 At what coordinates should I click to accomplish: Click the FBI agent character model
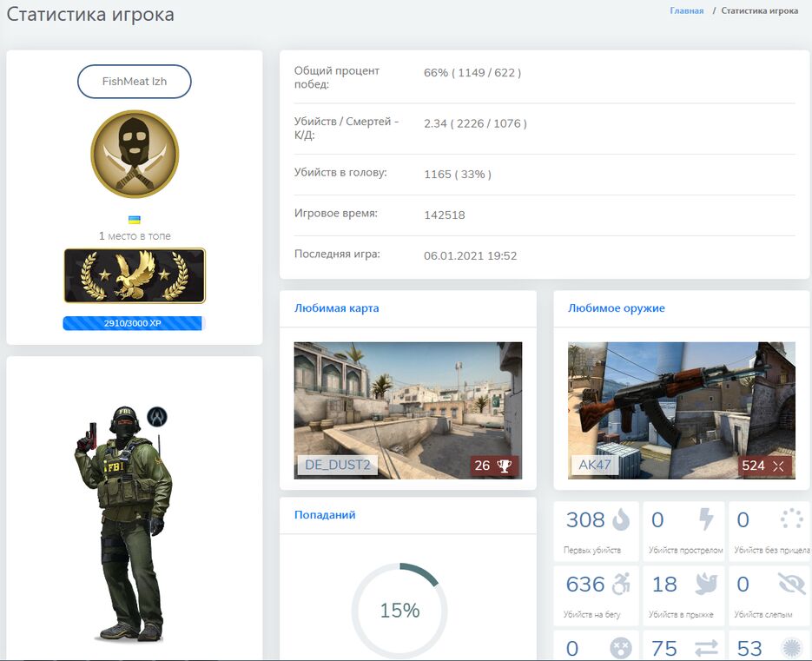[x=125, y=523]
